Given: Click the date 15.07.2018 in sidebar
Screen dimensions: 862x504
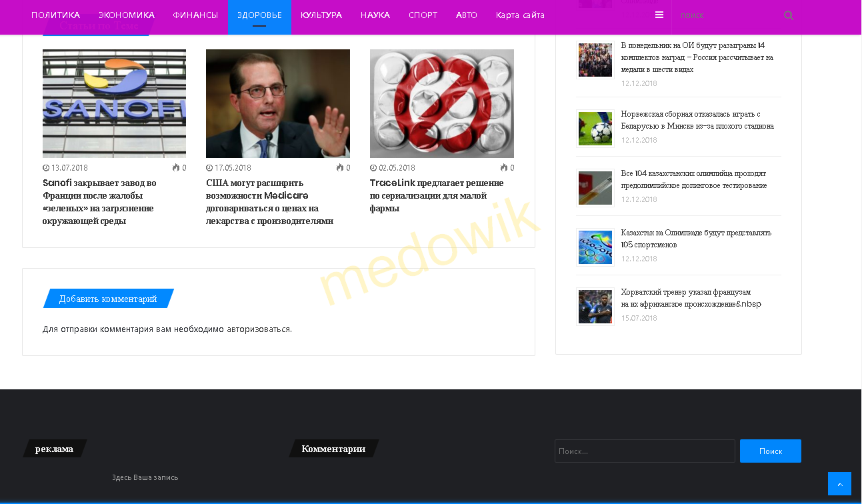Looking at the screenshot, I should pos(639,318).
